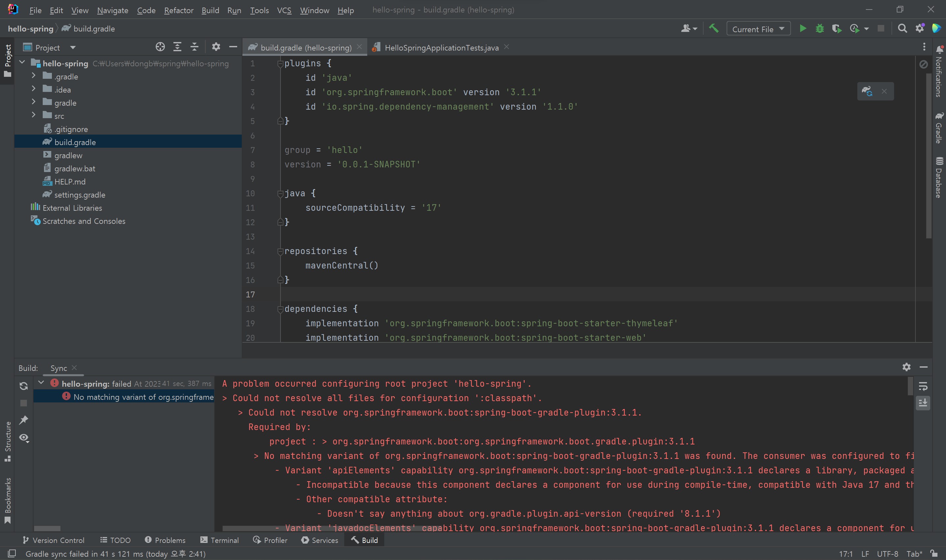Image resolution: width=946 pixels, height=560 pixels.
Task: Open the Current File run configuration dropdown
Action: (x=758, y=29)
